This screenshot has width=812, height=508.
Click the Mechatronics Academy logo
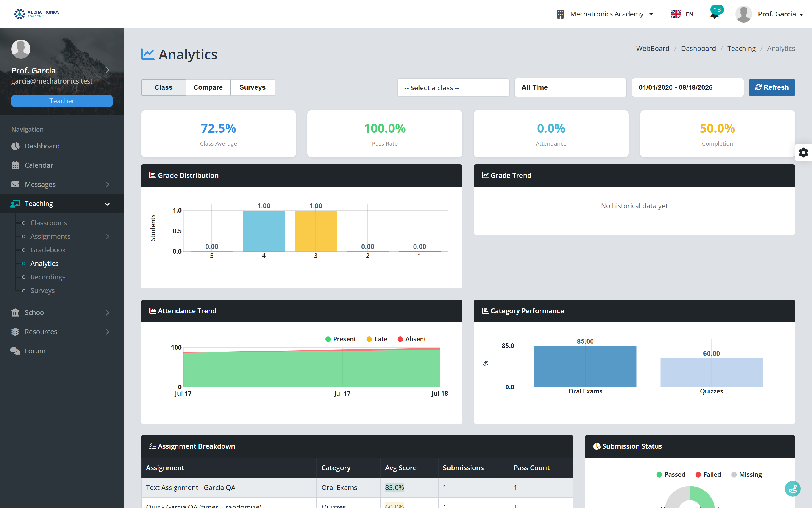pos(39,14)
